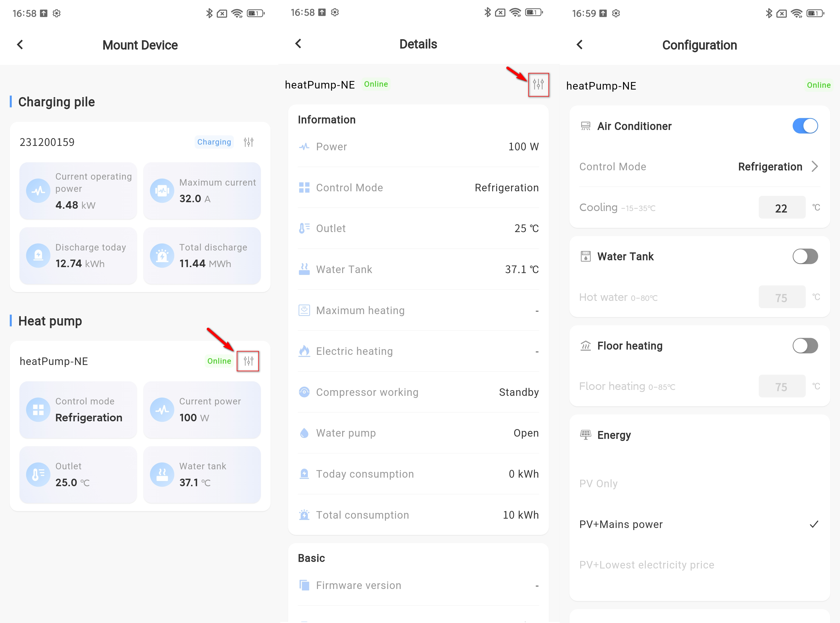Tap the Charging status badge
840x623 pixels.
214,142
